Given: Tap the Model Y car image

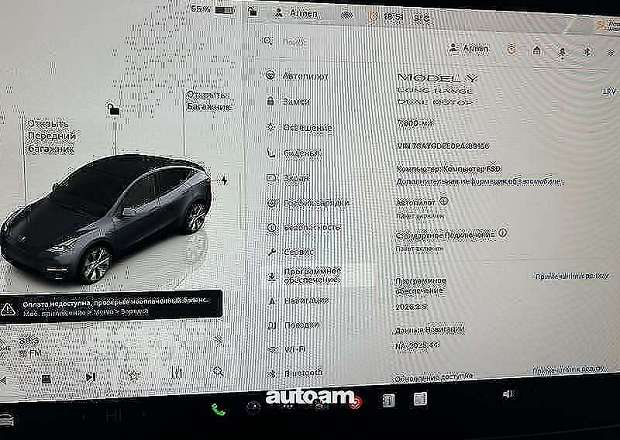Looking at the screenshot, I should pyautogui.click(x=106, y=217).
